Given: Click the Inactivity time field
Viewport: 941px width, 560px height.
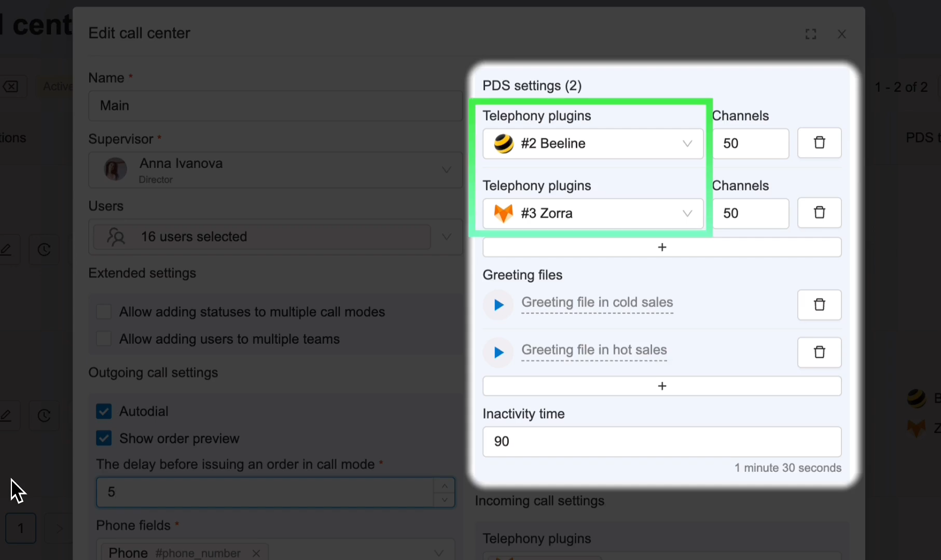Looking at the screenshot, I should tap(662, 442).
